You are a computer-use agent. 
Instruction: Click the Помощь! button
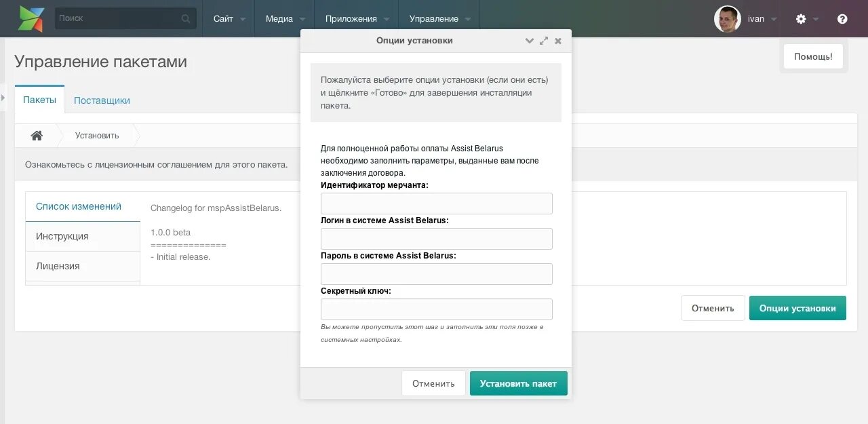(x=813, y=56)
